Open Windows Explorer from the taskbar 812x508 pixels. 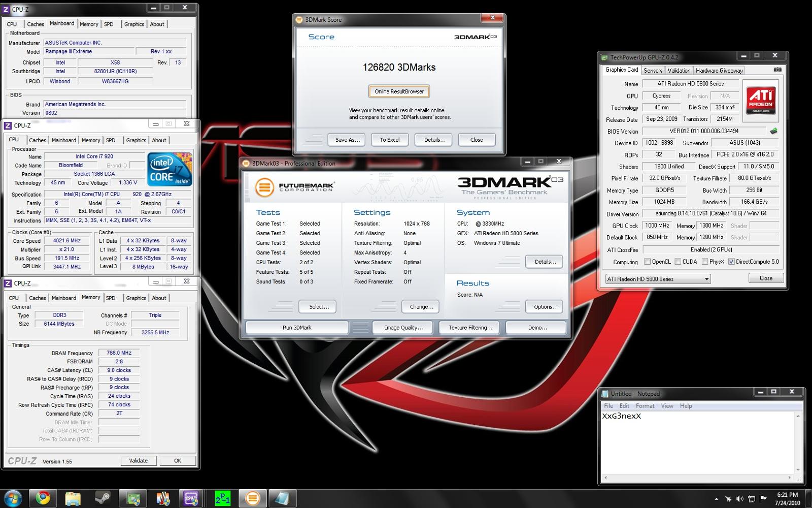pyautogui.click(x=73, y=498)
